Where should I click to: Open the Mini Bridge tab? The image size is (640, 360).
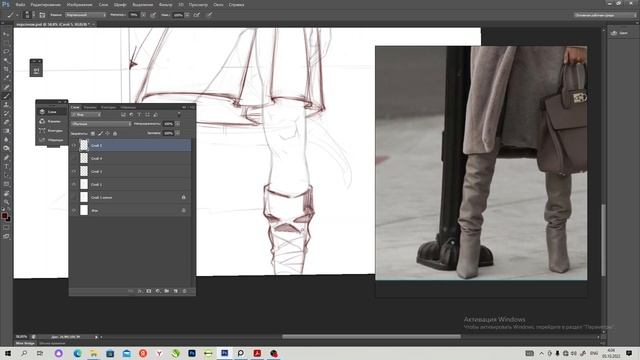(25, 343)
